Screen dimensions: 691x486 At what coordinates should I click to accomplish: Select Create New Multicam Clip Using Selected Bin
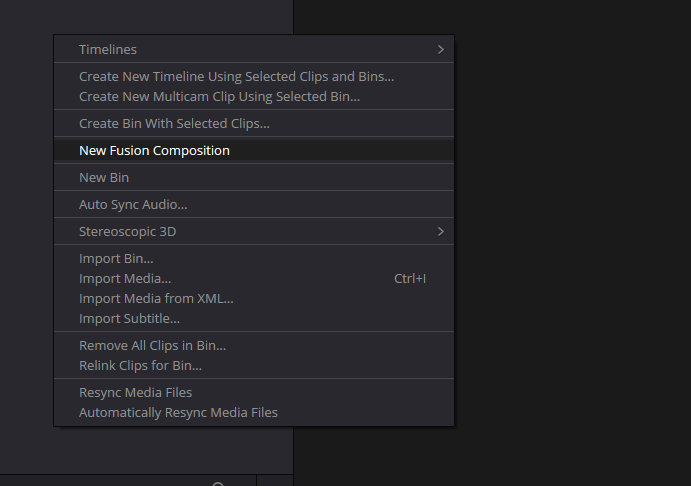(x=219, y=97)
